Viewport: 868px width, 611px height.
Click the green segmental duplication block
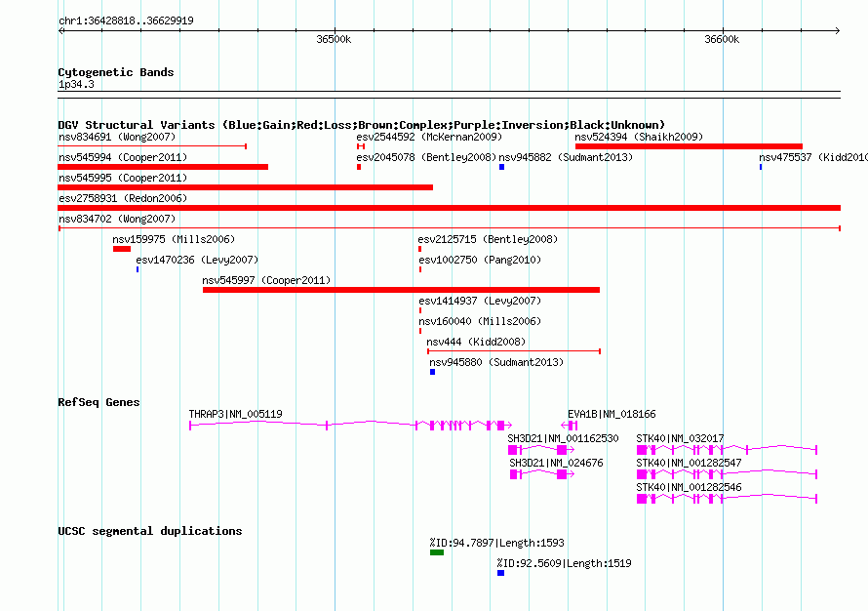coord(437,552)
